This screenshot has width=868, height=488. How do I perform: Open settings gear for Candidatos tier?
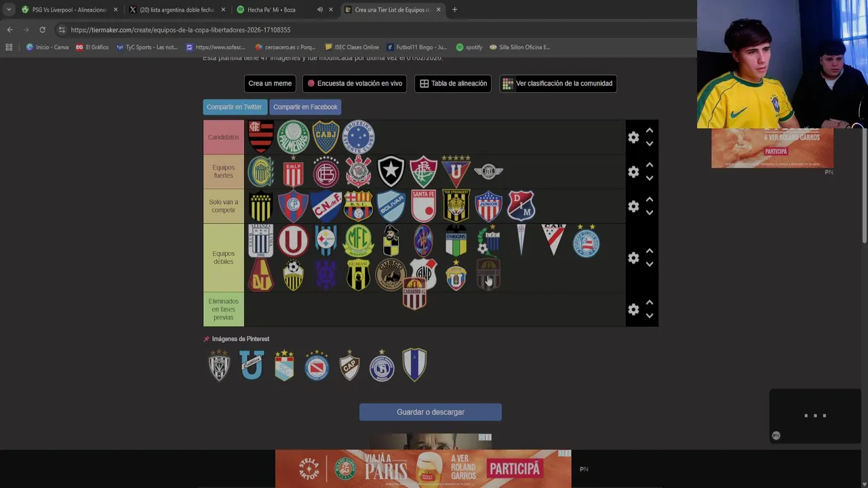tap(633, 138)
